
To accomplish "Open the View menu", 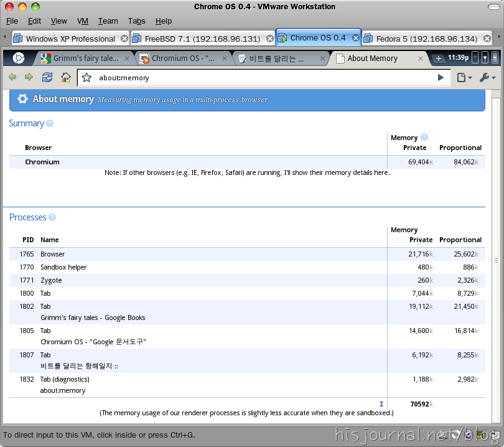I will [59, 21].
